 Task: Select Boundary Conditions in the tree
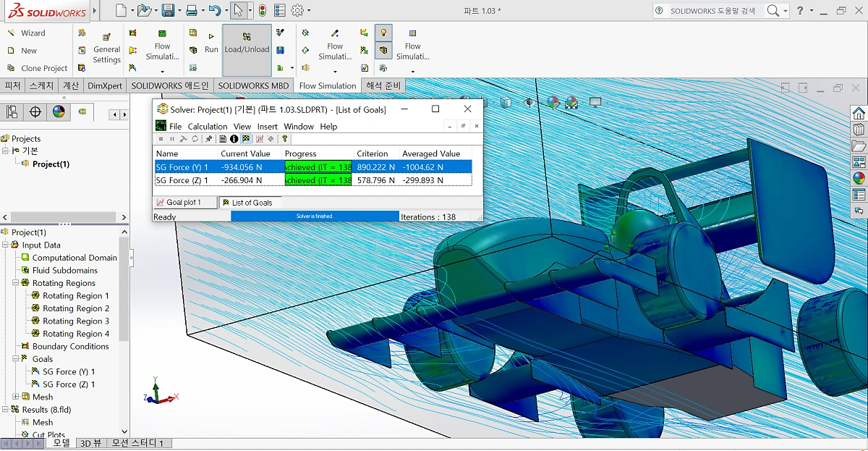coord(70,346)
